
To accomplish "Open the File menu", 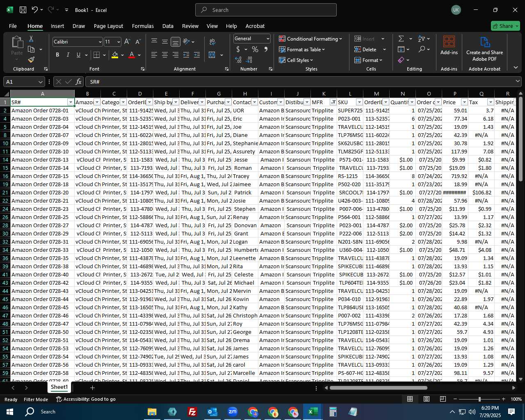I will click(13, 26).
